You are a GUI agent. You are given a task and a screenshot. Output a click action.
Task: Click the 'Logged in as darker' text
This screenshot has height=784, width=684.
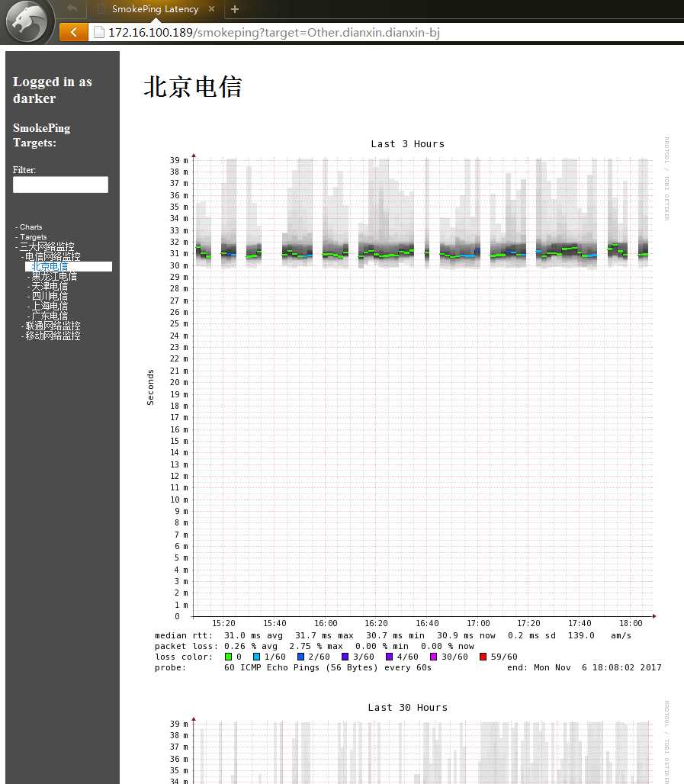coord(52,90)
